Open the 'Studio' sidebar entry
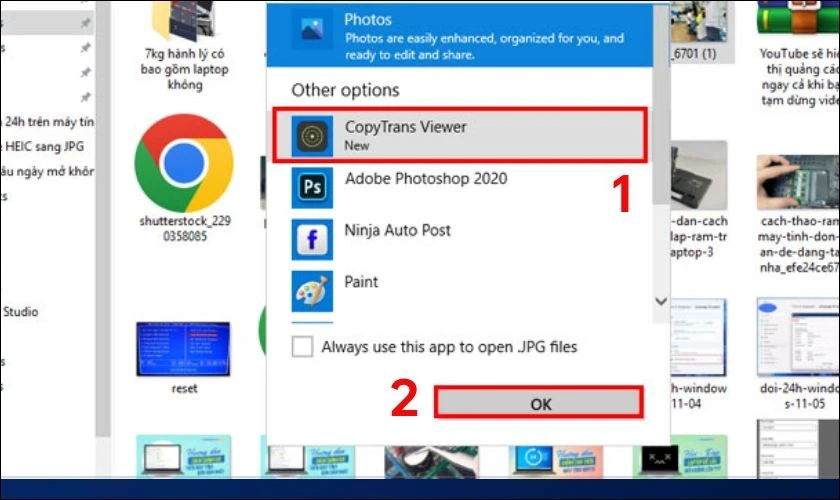Image resolution: width=840 pixels, height=500 pixels. pyautogui.click(x=20, y=311)
